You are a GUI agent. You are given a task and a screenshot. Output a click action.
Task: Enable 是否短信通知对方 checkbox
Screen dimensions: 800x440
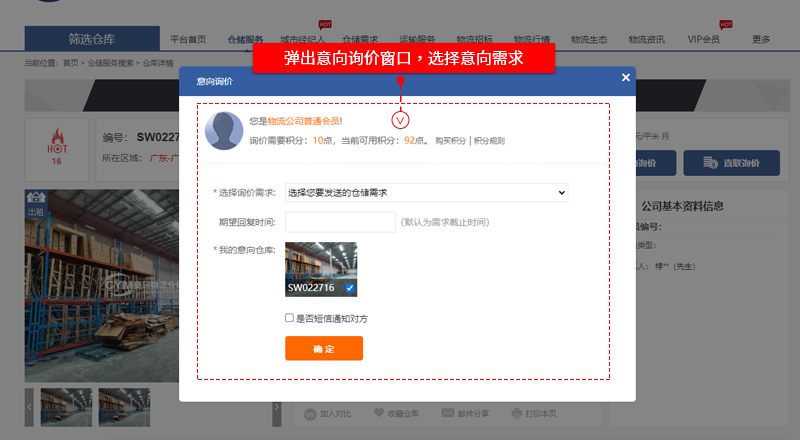coord(289,318)
